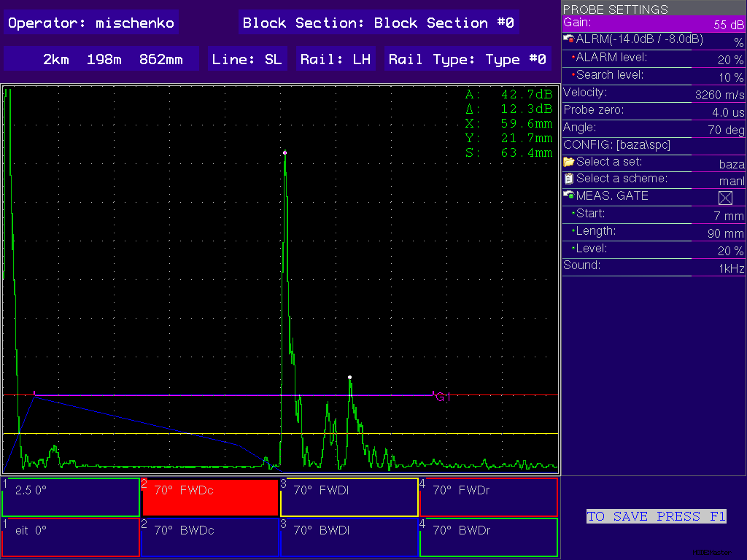Click the X: 59.6mm reading

[x=508, y=124]
